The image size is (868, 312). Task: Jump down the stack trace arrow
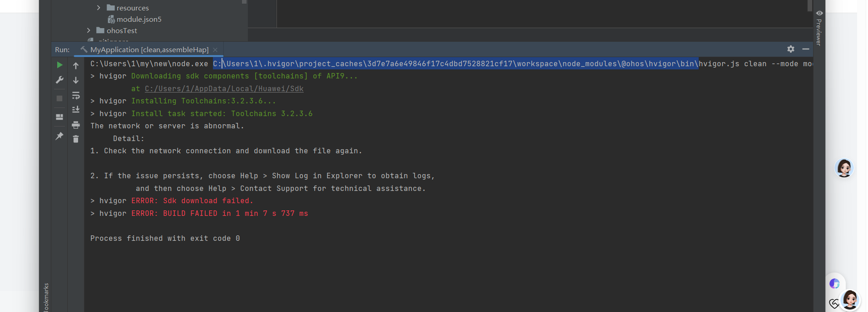pos(76,80)
